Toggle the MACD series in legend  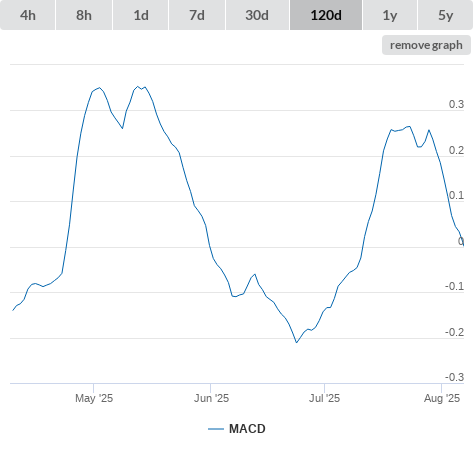coord(237,429)
